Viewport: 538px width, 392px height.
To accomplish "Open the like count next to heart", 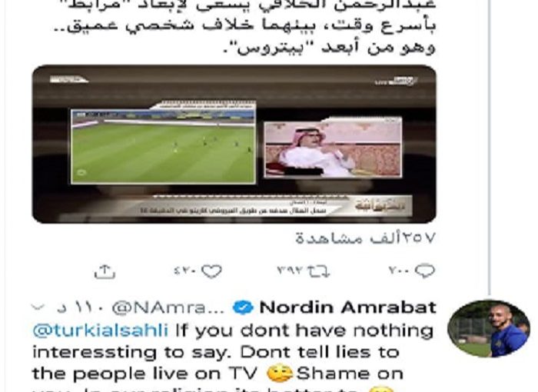I will click(x=186, y=271).
